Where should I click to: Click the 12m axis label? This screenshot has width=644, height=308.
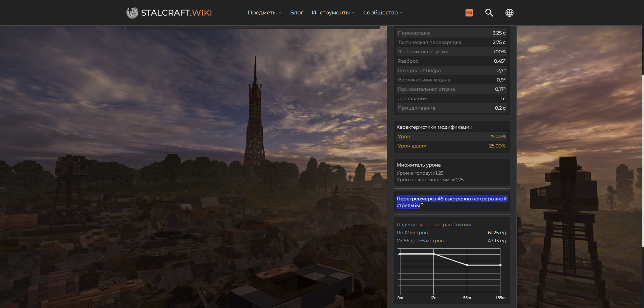(434, 298)
